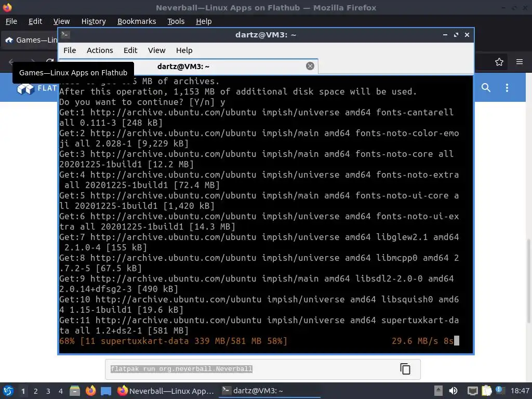Click the flatpak run org.neverball.Neverball command text
Image resolution: width=532 pixels, height=399 pixels.
pyautogui.click(x=181, y=369)
